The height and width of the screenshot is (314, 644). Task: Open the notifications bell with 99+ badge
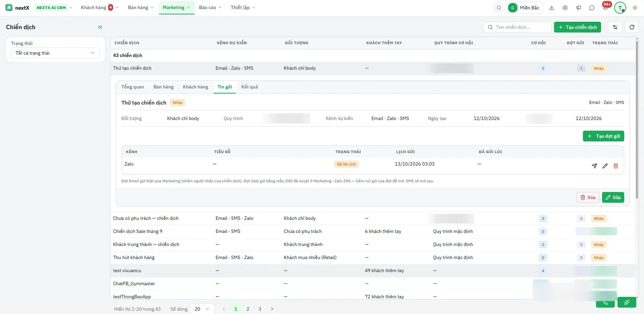[x=605, y=7]
